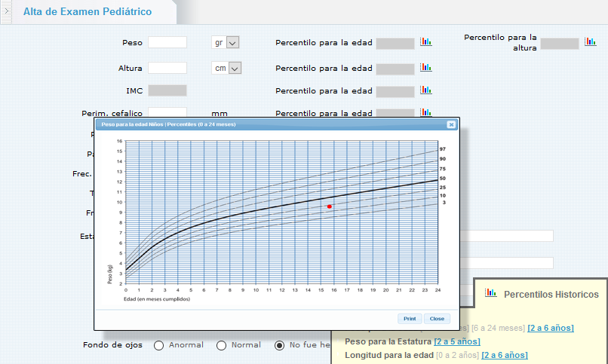Open percentile chart icon for Peso
The width and height of the screenshot is (608, 364).
pos(425,43)
